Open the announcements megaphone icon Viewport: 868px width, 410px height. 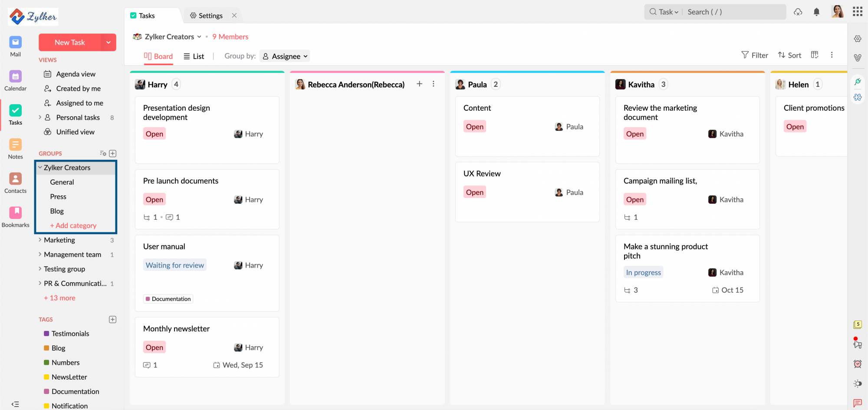(x=857, y=344)
